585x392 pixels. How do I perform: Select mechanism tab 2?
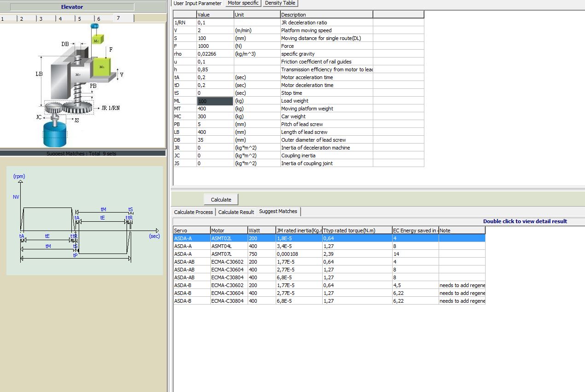pyautogui.click(x=27, y=19)
